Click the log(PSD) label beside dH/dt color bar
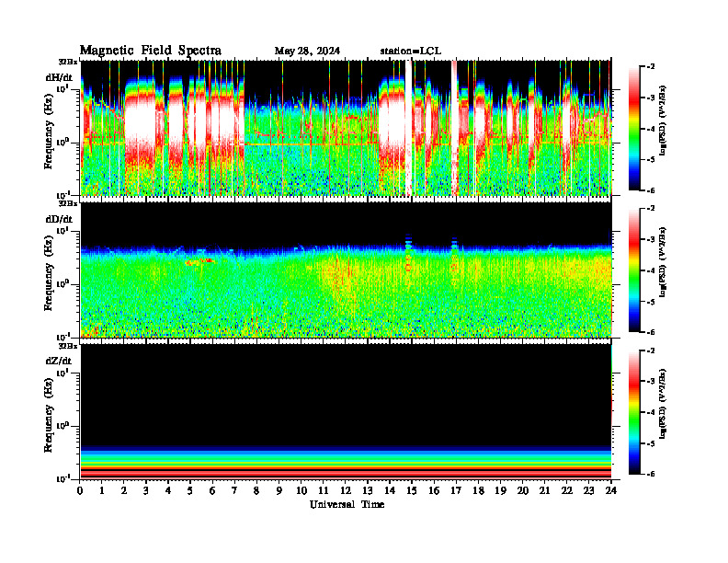Screen dimensions: 728x563 pyautogui.click(x=663, y=120)
